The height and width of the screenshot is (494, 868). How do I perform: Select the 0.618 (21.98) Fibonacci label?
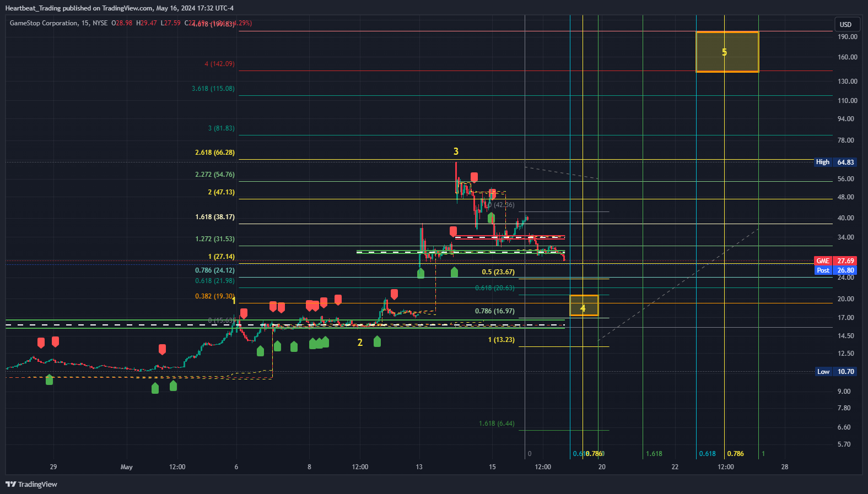point(215,281)
